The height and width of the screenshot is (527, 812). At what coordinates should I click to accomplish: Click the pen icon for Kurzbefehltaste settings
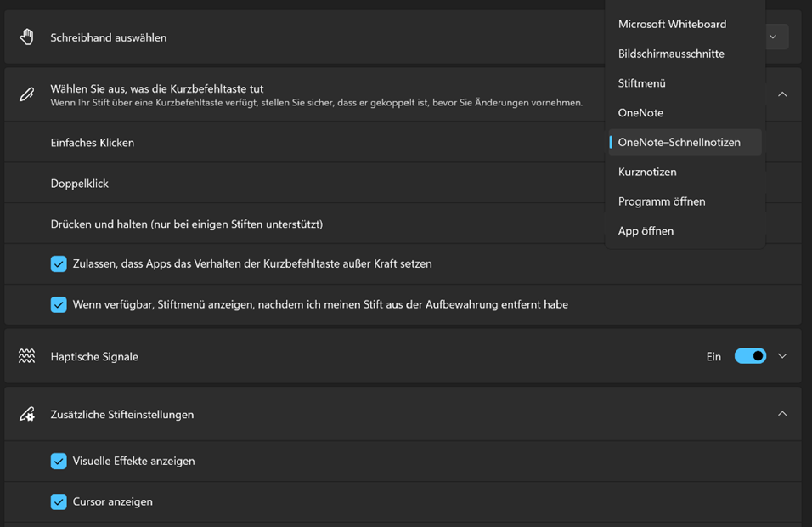27,93
